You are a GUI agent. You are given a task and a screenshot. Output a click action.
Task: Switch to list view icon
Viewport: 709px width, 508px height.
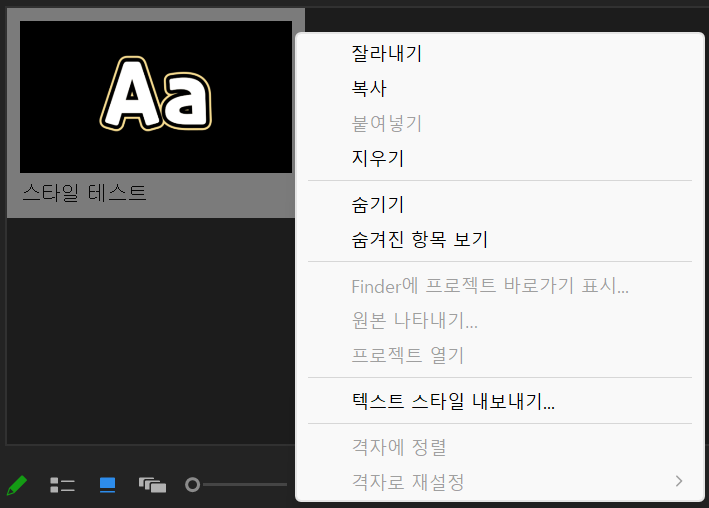[62, 485]
